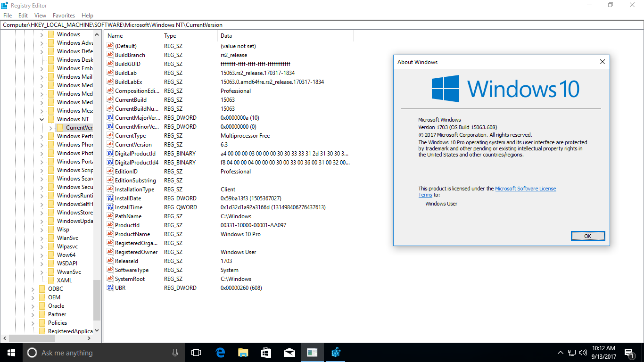Launch Microsoft Edge from the taskbar
Image resolution: width=644 pixels, height=362 pixels.
point(220,353)
